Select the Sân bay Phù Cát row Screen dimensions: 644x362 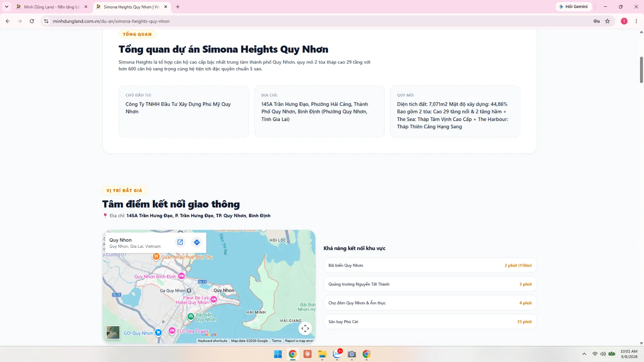(x=430, y=322)
